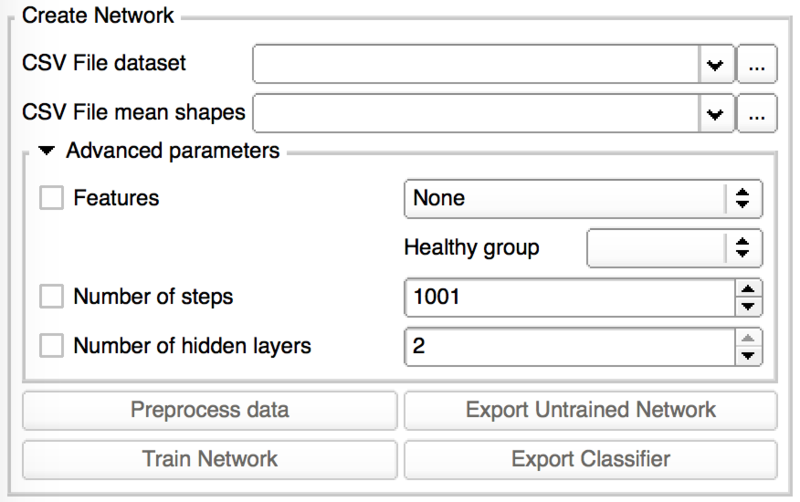Increase the Number of steps value

tap(748, 288)
